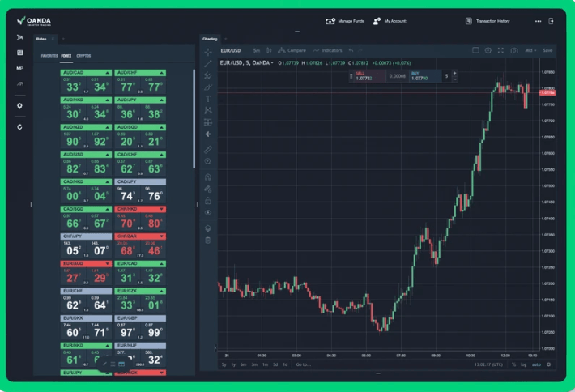Image resolution: width=575 pixels, height=392 pixels.
Task: Enter fullscreen chart mode
Action: pyautogui.click(x=500, y=50)
